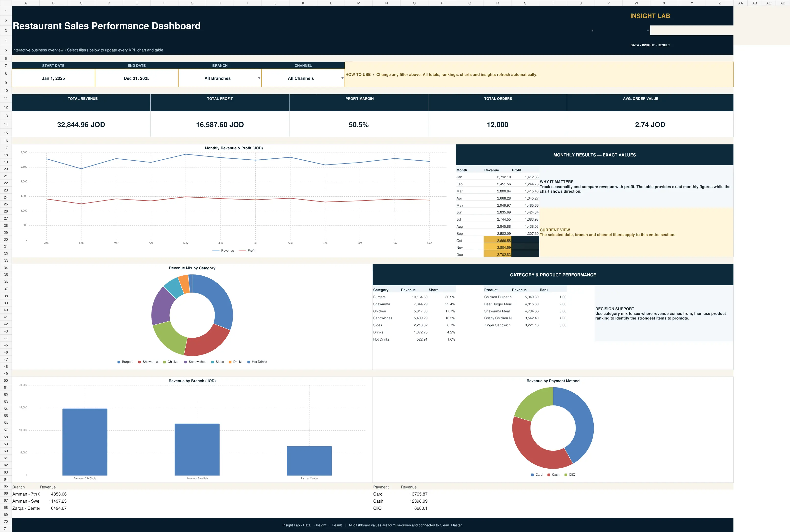Click the Revenue Mix by Category chart title
This screenshot has width=790, height=532.
click(192, 268)
